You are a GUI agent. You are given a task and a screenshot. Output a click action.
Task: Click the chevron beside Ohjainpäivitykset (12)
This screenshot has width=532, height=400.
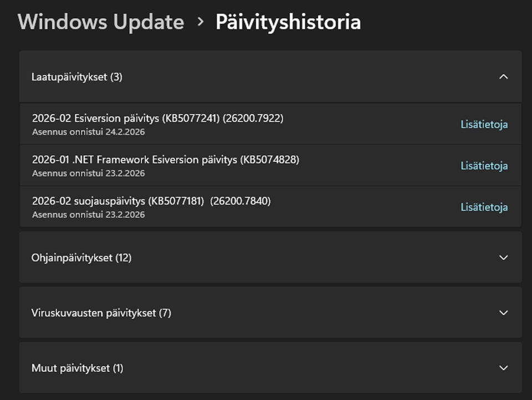pos(503,258)
